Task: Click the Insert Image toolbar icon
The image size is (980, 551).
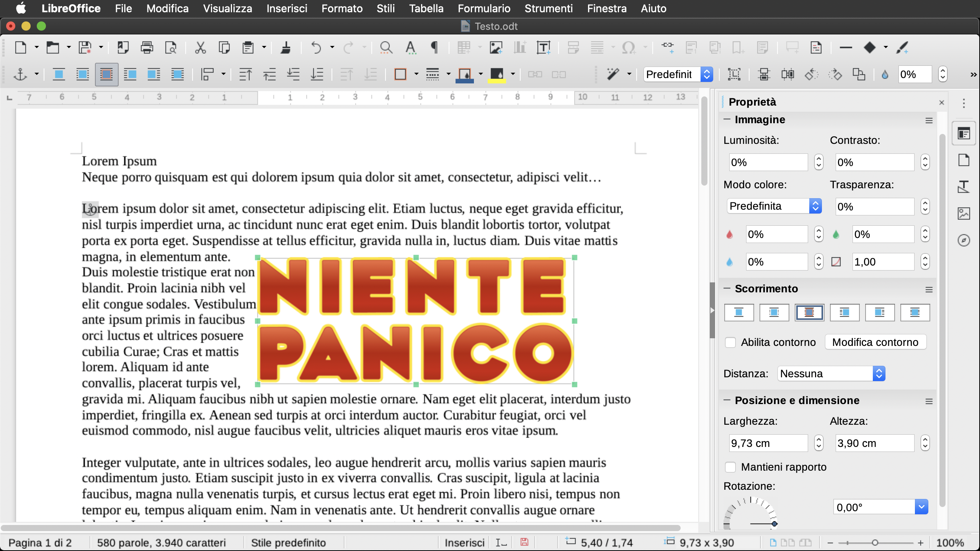Action: click(x=496, y=47)
